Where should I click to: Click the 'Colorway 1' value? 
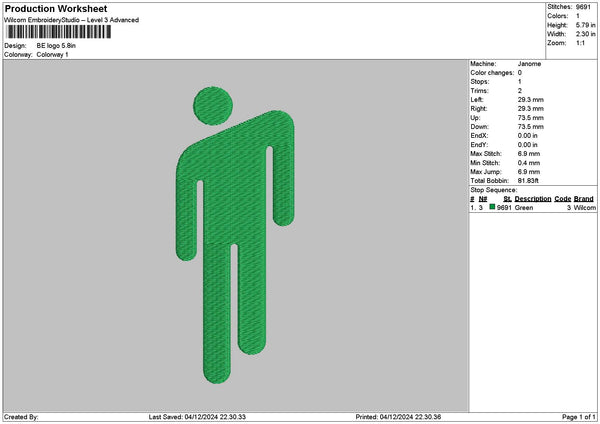pyautogui.click(x=52, y=55)
